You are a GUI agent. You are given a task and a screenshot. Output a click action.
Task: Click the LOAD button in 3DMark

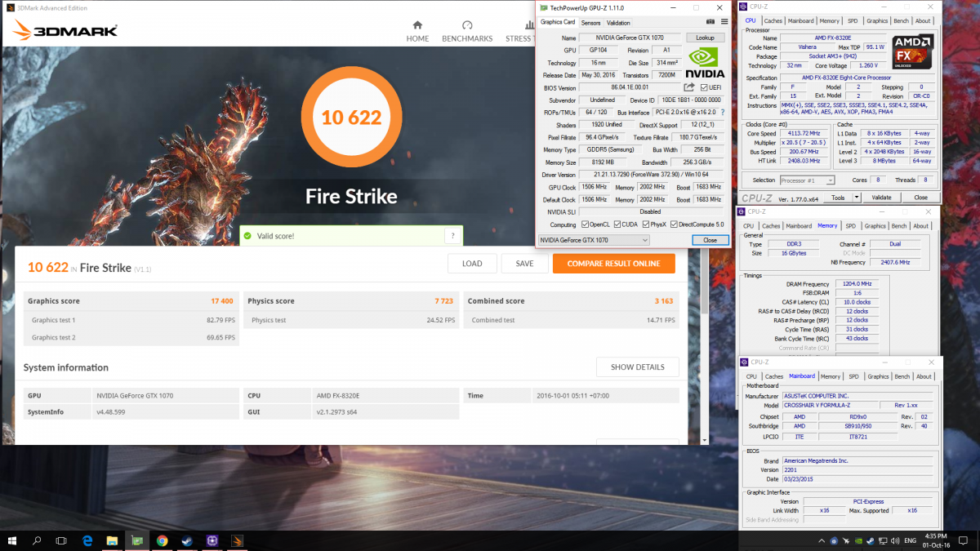(472, 264)
